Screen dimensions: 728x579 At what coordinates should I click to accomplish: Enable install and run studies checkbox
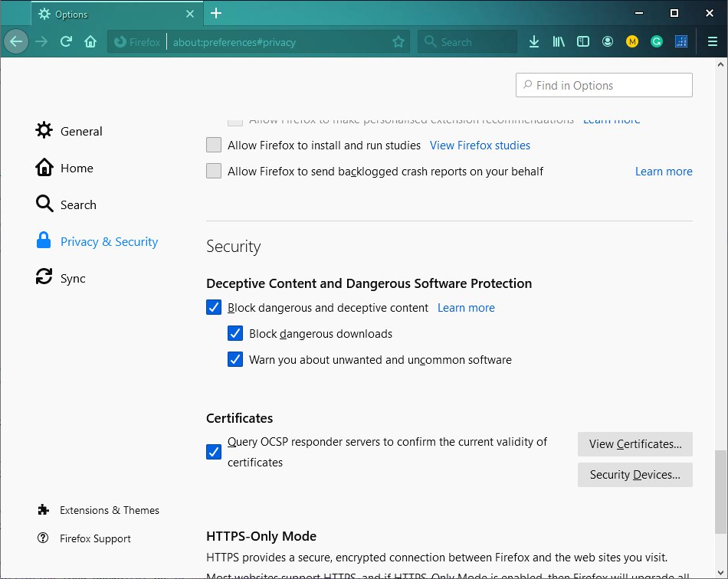[x=214, y=145]
